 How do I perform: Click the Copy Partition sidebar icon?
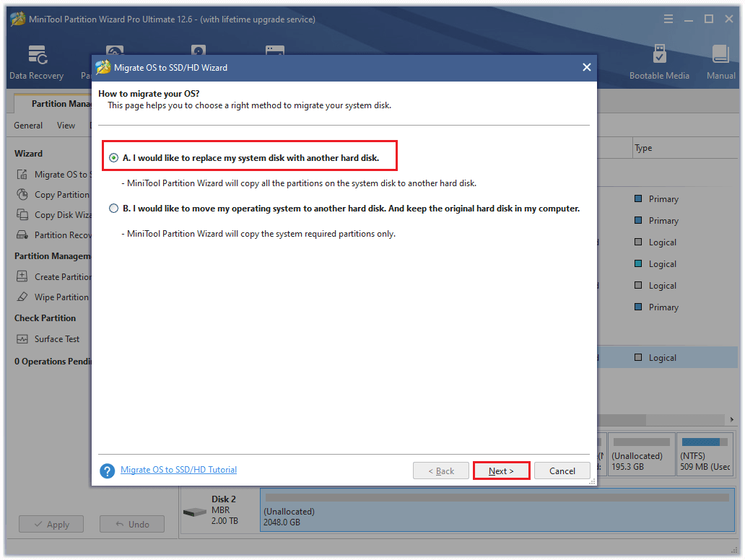(x=22, y=194)
